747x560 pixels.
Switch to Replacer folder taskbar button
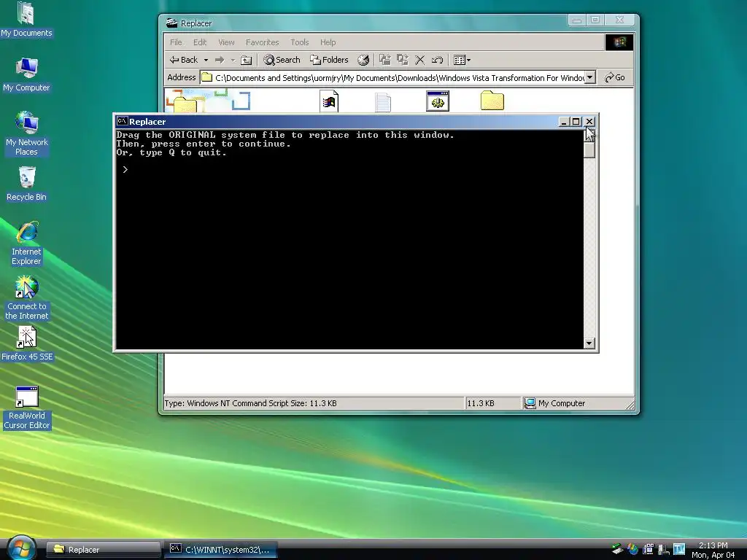[x=104, y=550]
